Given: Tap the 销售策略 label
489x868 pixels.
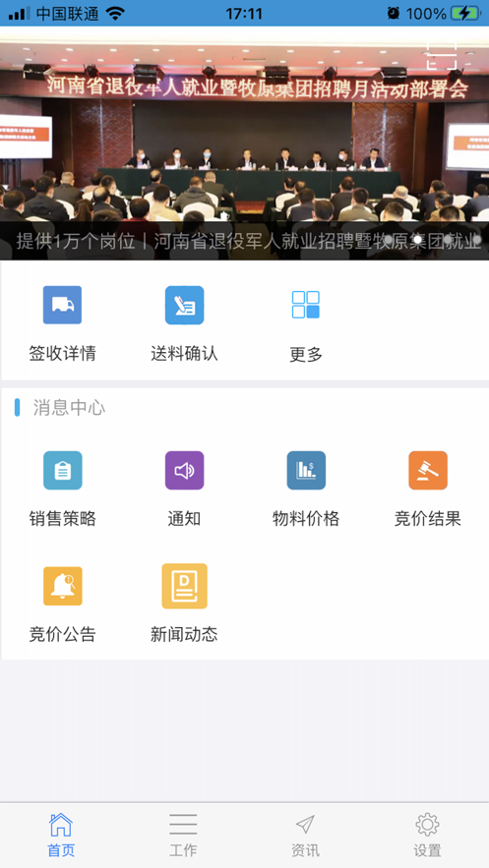Looking at the screenshot, I should coord(63,519).
